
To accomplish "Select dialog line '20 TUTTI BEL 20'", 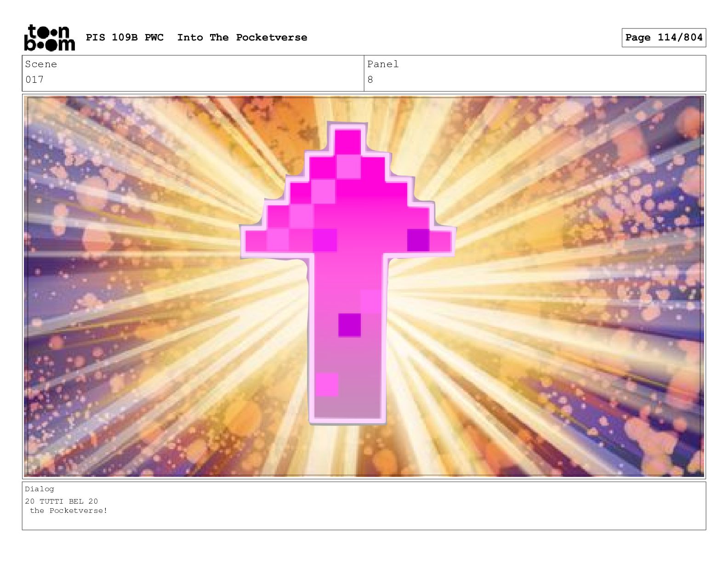I will point(62,501).
